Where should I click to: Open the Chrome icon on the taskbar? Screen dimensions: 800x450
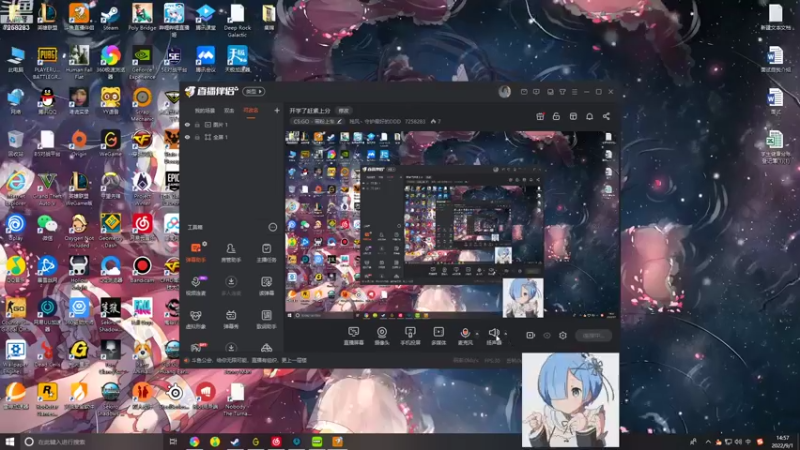(x=194, y=441)
